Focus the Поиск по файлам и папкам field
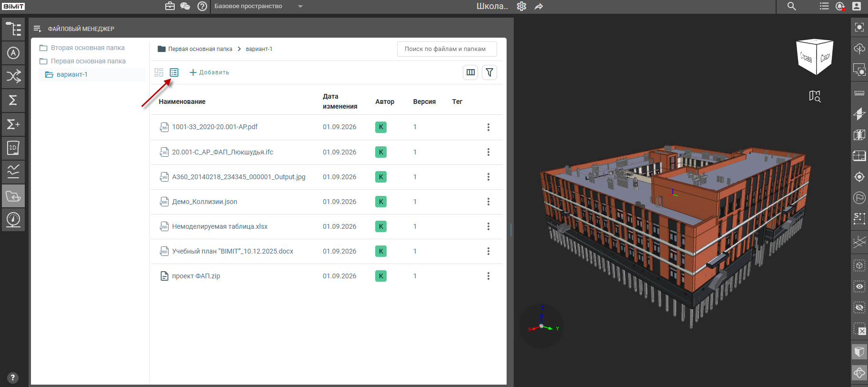This screenshot has height=387, width=868. click(447, 49)
